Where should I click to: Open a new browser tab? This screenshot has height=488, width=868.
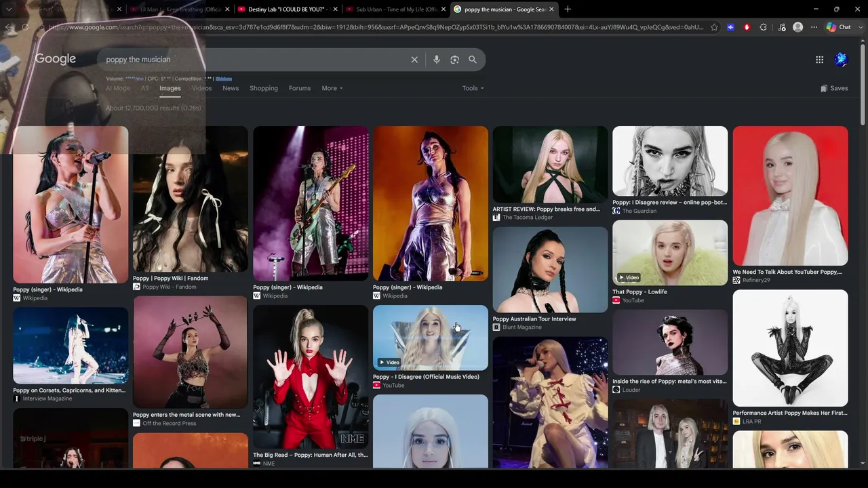[568, 9]
